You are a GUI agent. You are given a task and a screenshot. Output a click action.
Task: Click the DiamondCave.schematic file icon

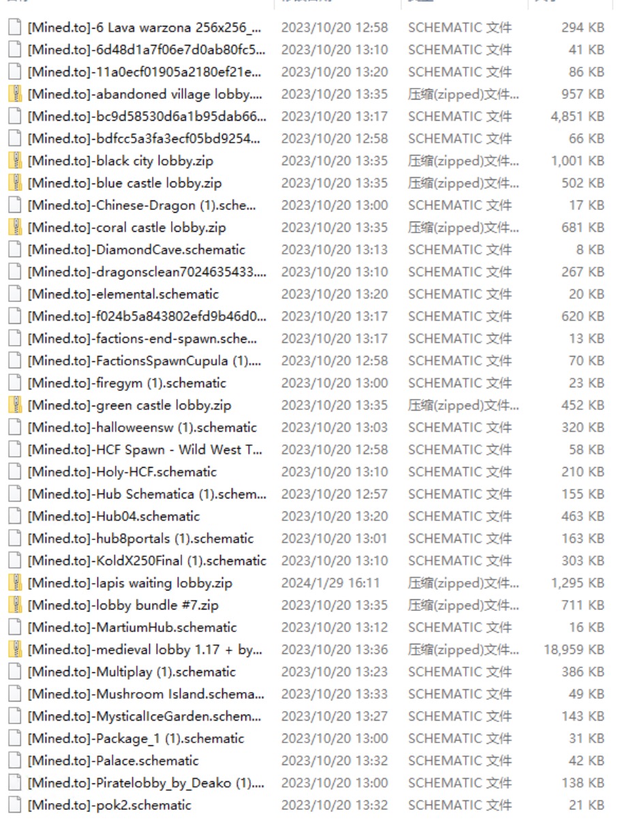coord(15,250)
